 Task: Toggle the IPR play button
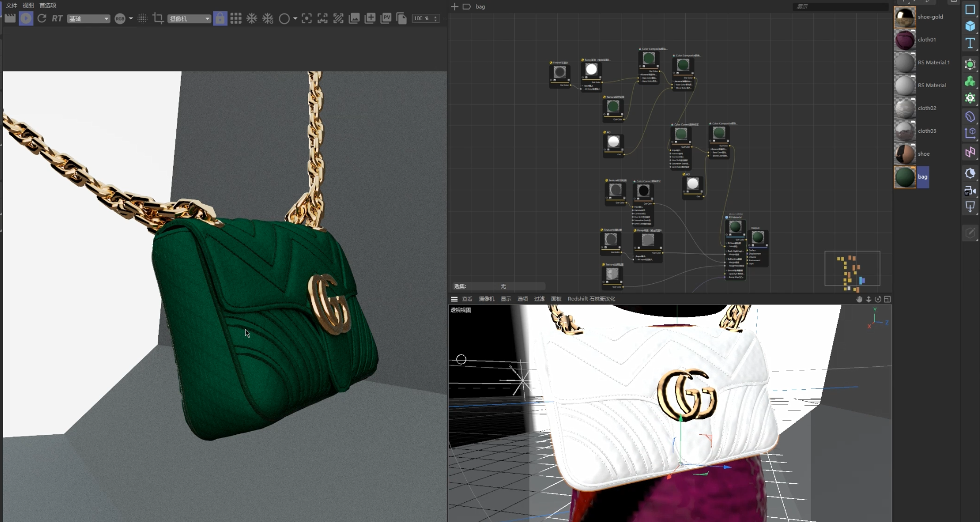tap(26, 18)
